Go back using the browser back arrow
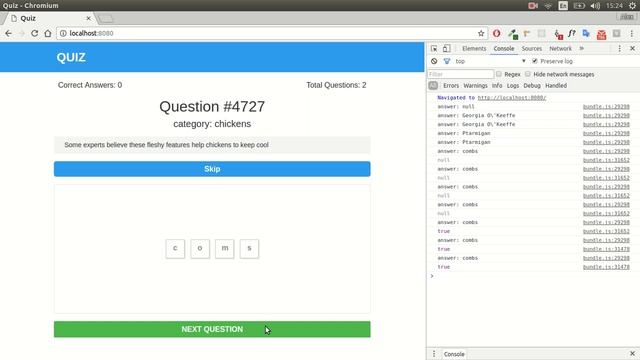Screen dimensions: 640x360 (x=8, y=33)
